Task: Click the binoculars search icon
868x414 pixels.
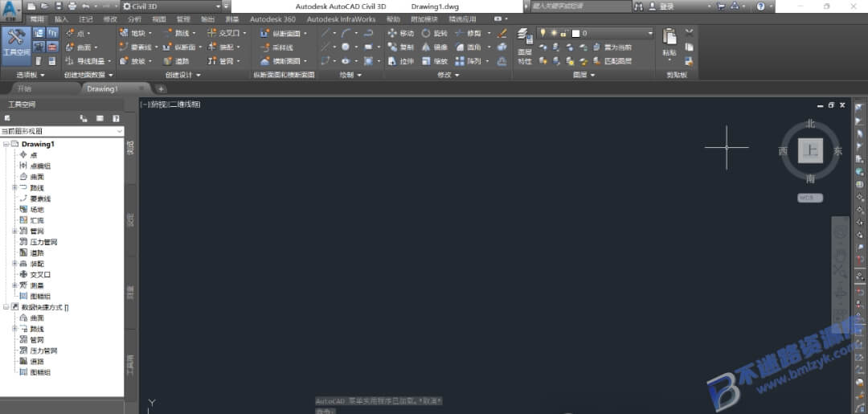Action: click(639, 6)
